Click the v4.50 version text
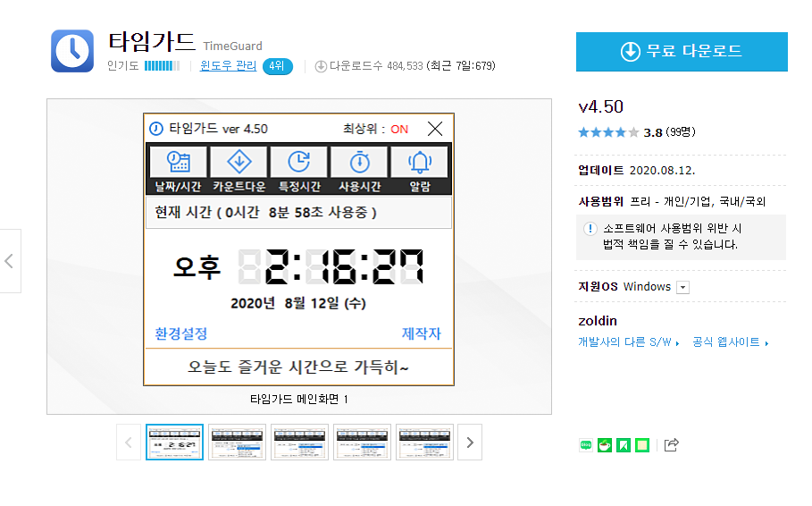 click(x=600, y=106)
